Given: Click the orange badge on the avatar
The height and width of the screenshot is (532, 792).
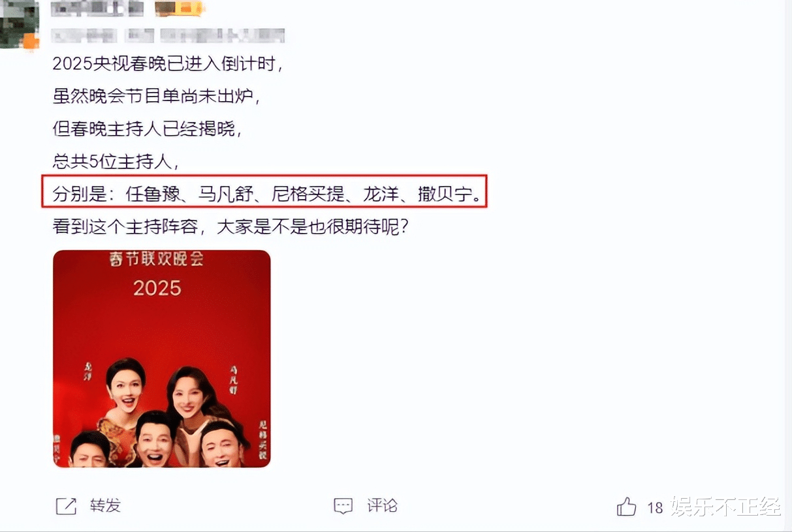Looking at the screenshot, I should pyautogui.click(x=31, y=42).
